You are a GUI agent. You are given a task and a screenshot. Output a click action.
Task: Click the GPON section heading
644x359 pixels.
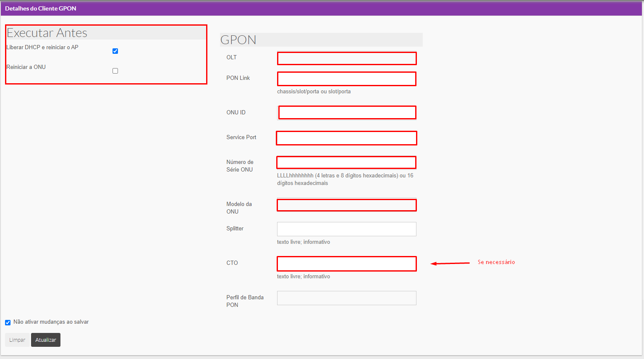(x=238, y=40)
